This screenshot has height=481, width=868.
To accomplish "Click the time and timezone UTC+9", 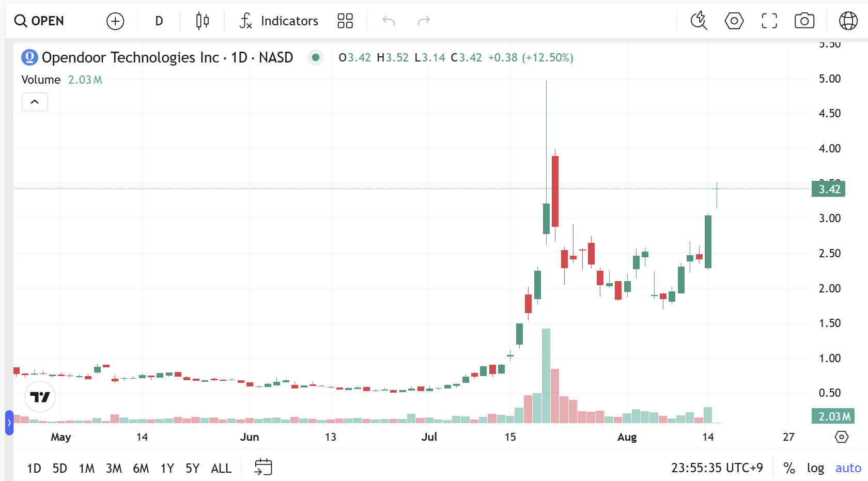I will 717,468.
